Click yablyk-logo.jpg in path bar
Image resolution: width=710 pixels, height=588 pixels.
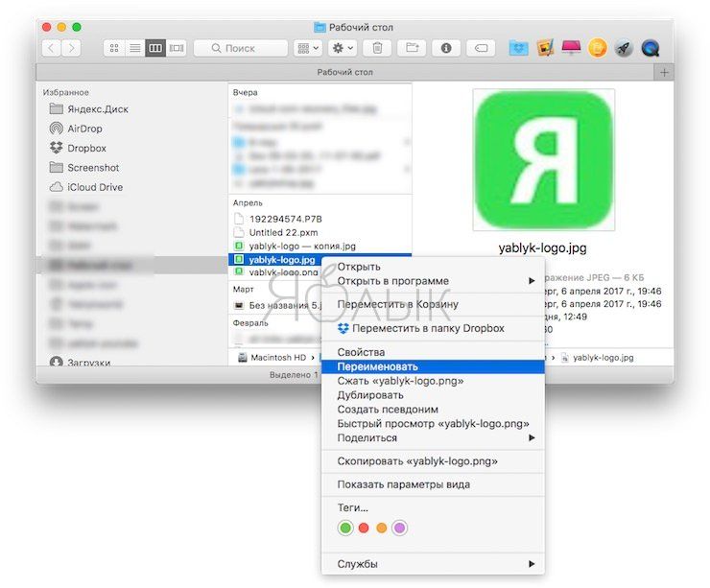click(x=598, y=358)
